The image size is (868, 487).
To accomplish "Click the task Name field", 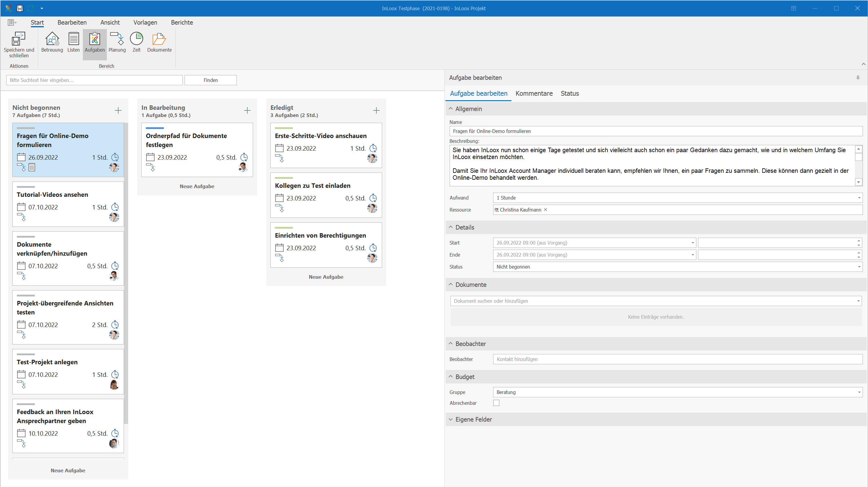I will click(656, 131).
